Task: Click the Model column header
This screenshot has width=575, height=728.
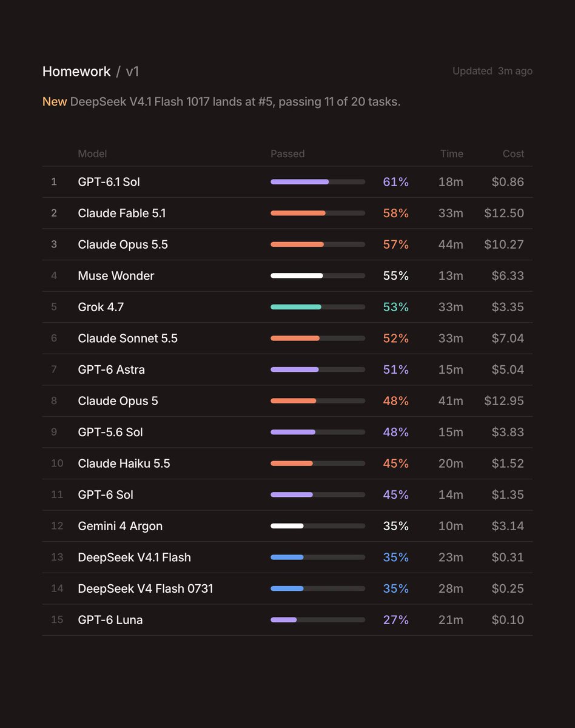Action: (92, 154)
